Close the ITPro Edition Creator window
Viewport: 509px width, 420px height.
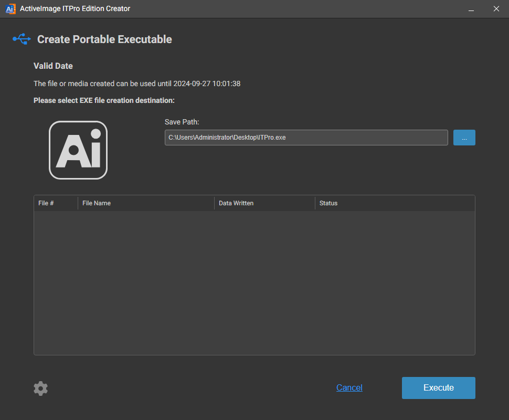496,9
